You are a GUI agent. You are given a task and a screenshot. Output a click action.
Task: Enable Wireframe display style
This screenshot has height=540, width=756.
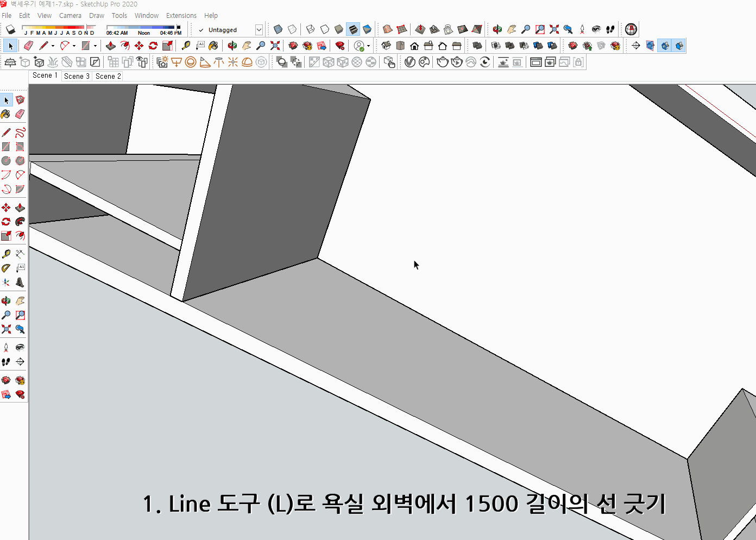pyautogui.click(x=311, y=29)
